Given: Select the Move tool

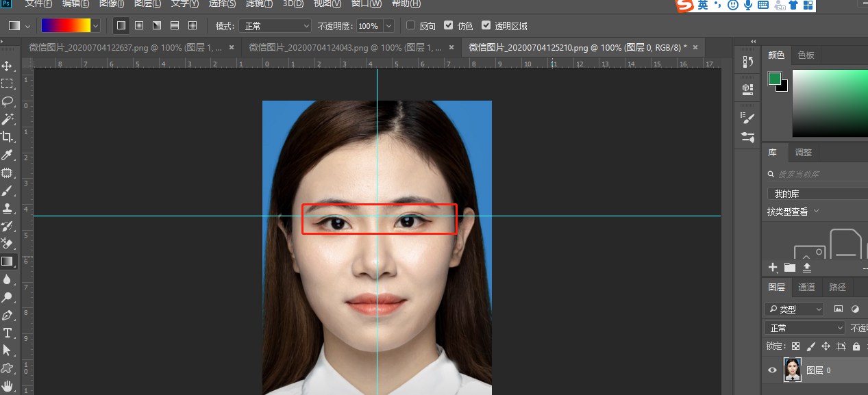Looking at the screenshot, I should pos(8,66).
